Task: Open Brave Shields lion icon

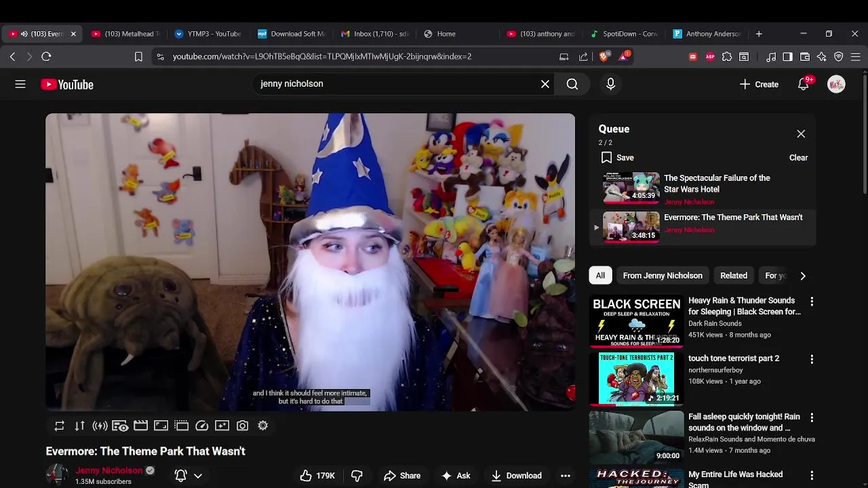Action: [x=604, y=56]
